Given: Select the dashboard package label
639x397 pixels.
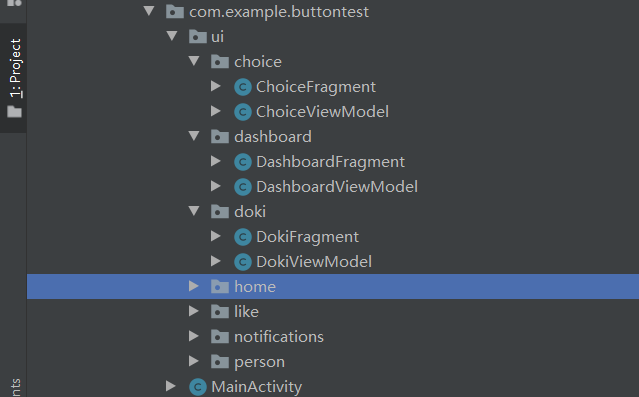Looking at the screenshot, I should [x=273, y=137].
